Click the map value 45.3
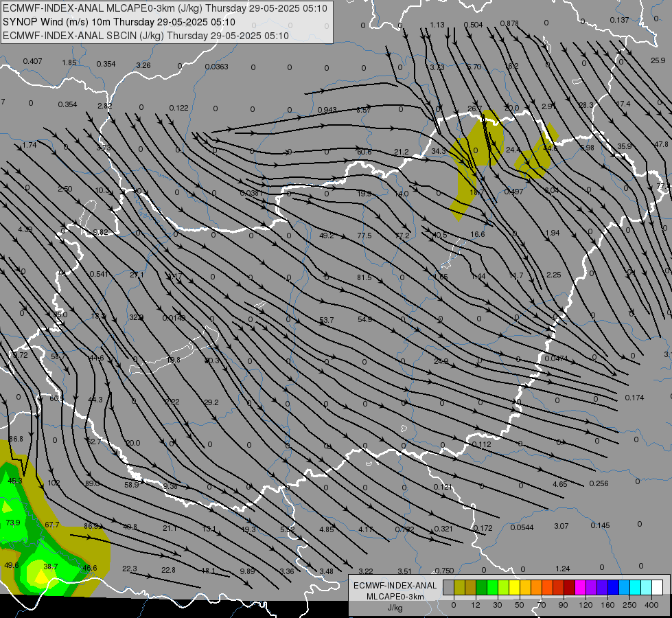 tap(15, 481)
